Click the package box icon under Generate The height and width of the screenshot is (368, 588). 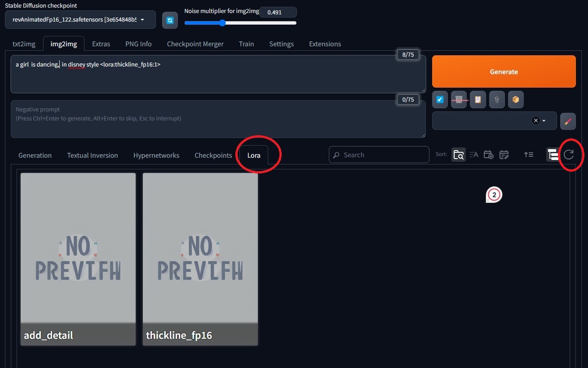516,100
